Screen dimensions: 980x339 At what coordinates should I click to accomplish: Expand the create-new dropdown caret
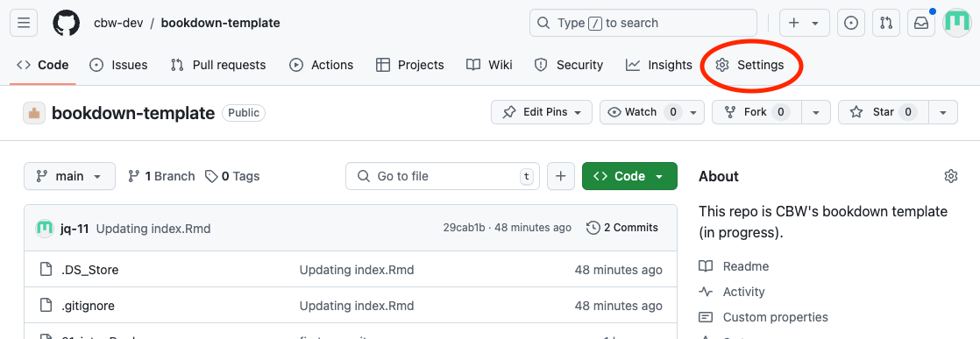point(815,23)
